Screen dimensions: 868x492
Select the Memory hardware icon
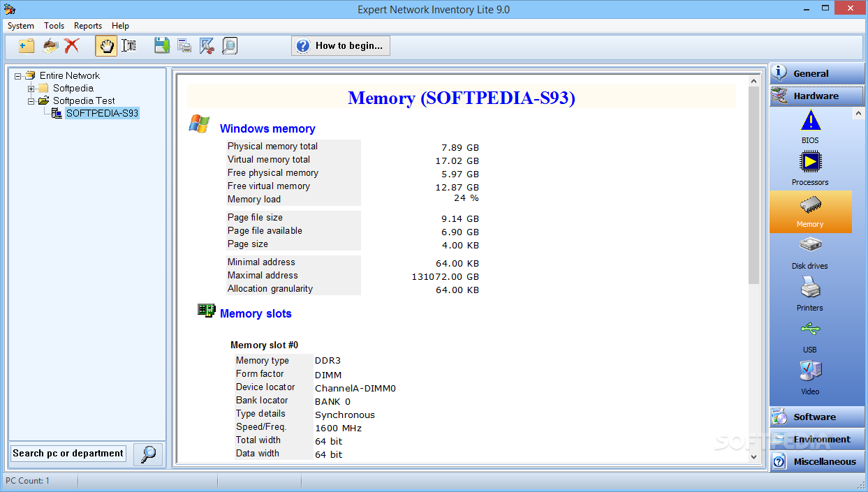pyautogui.click(x=810, y=211)
